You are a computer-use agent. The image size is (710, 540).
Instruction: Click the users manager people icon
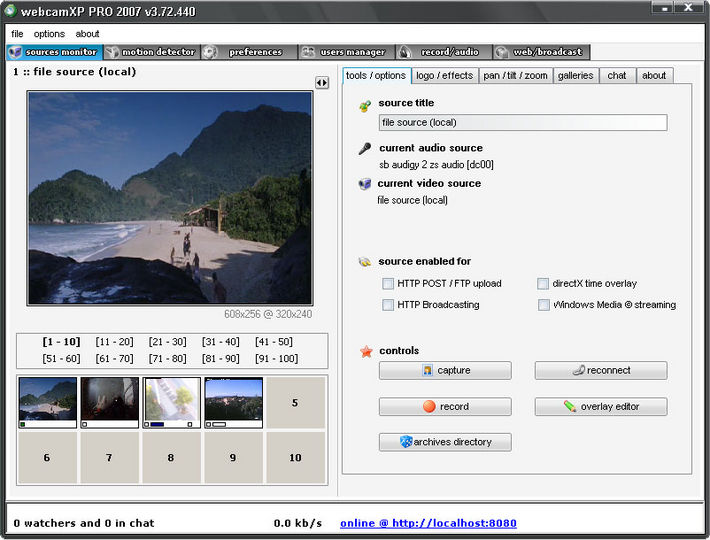pyautogui.click(x=308, y=52)
